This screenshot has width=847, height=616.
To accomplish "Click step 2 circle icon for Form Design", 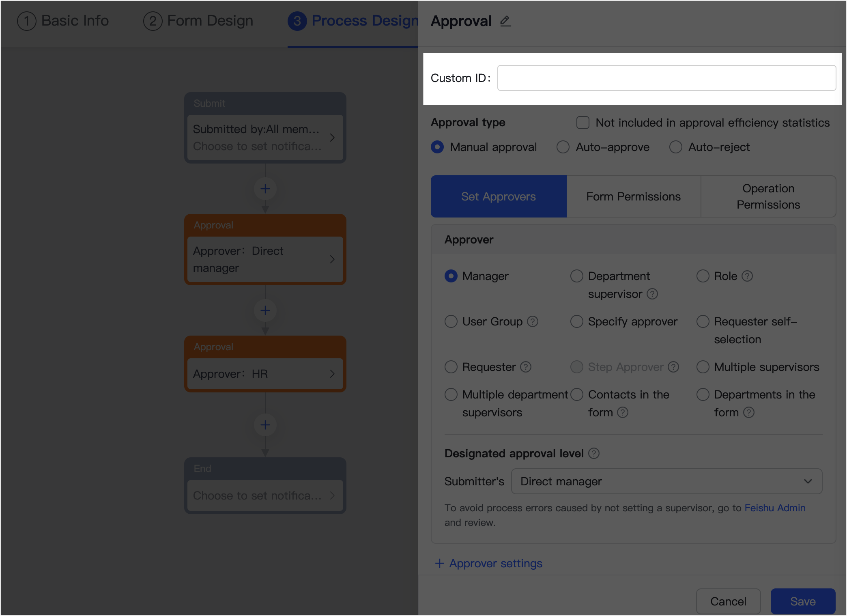I will [153, 21].
